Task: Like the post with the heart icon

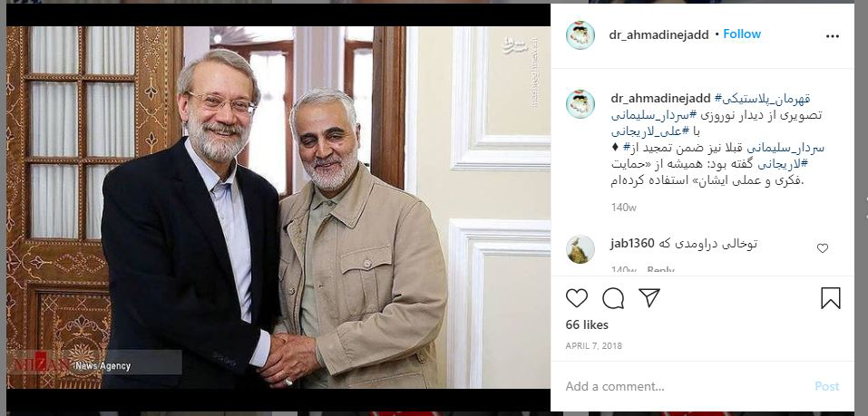Action: click(x=576, y=298)
